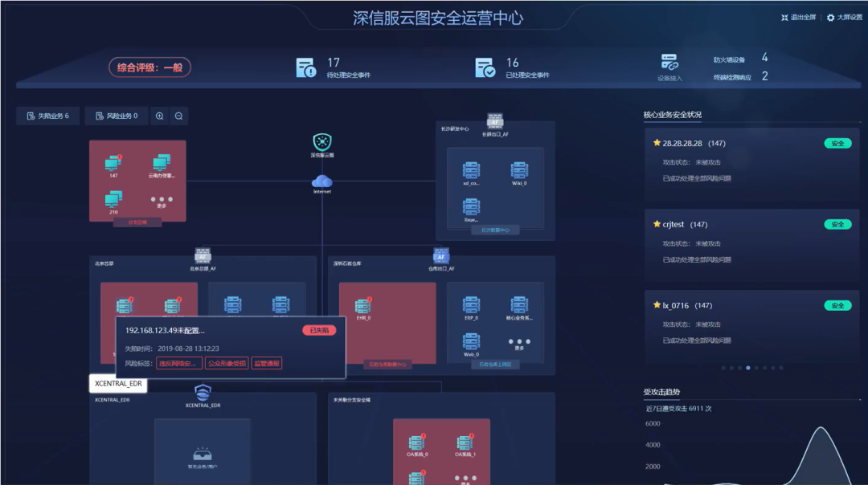This screenshot has height=485, width=868.
Task: Click the 192.168.123.49未配置… tooltip title
Action: [165, 330]
